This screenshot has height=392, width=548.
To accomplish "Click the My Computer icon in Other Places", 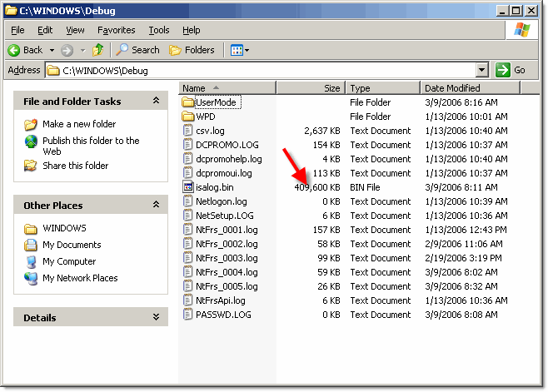I will [x=31, y=261].
